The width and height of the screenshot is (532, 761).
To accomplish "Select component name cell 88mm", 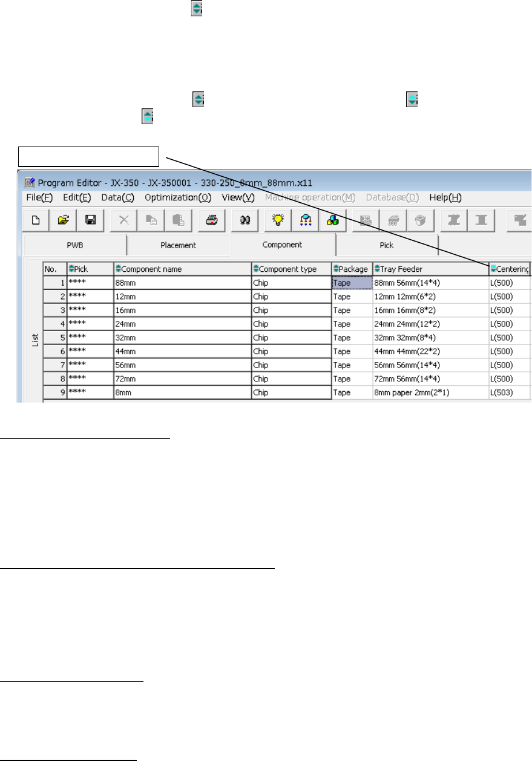I will click(x=183, y=283).
